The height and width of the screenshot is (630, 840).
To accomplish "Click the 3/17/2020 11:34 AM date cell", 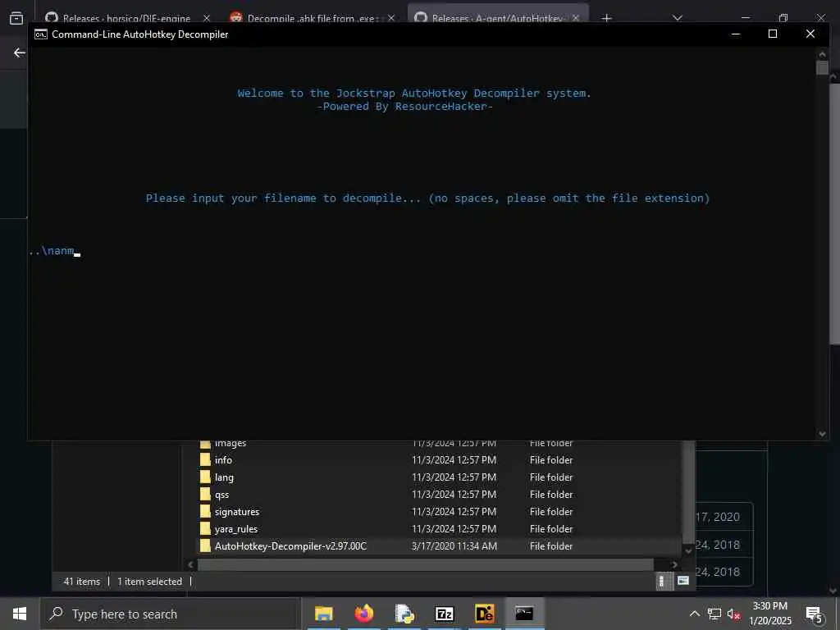I will coord(454,546).
